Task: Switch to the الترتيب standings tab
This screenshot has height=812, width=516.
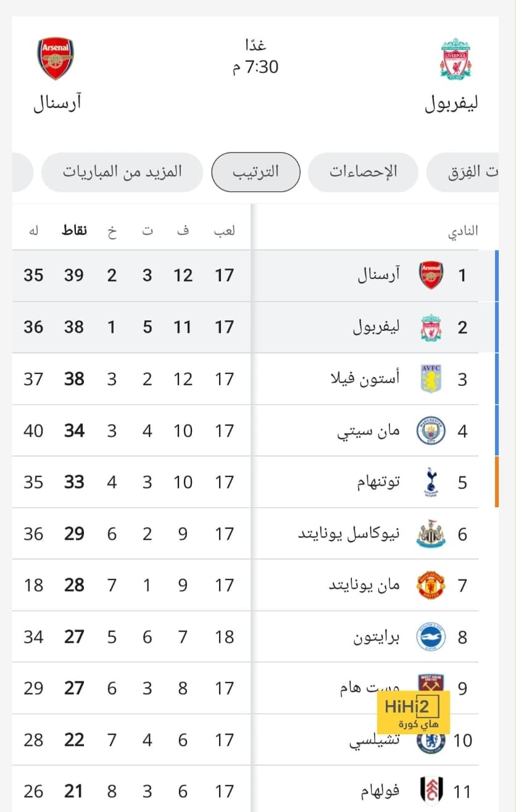Action: 256,172
